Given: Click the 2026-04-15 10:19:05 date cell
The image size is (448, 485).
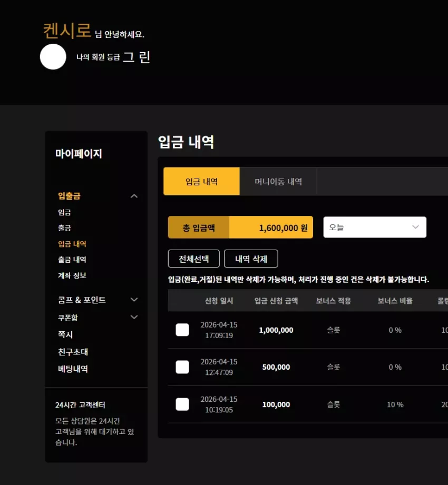Looking at the screenshot, I should pos(219,404).
